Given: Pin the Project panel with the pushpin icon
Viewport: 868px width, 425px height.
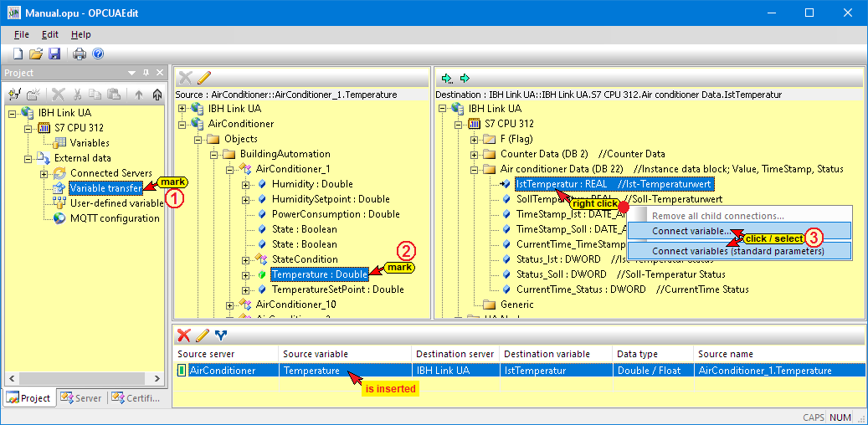Looking at the screenshot, I should coord(146,73).
